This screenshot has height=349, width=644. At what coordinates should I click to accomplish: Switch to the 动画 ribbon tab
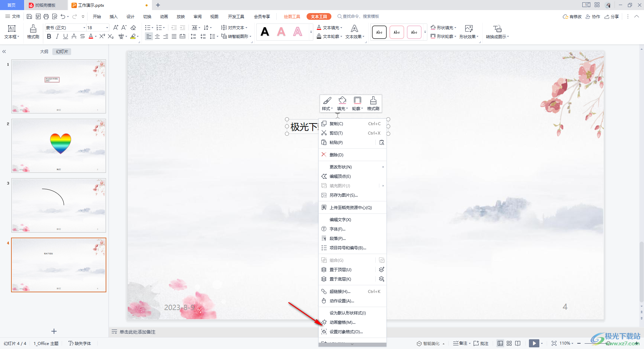(164, 16)
